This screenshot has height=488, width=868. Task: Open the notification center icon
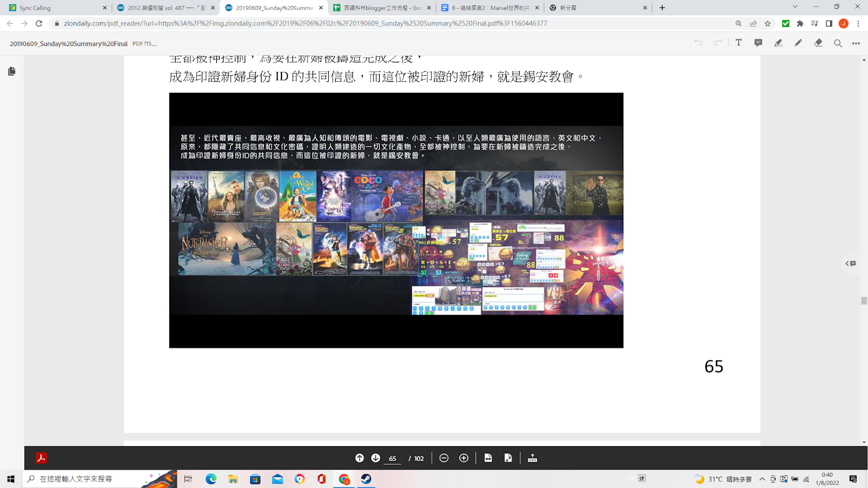pyautogui.click(x=853, y=479)
